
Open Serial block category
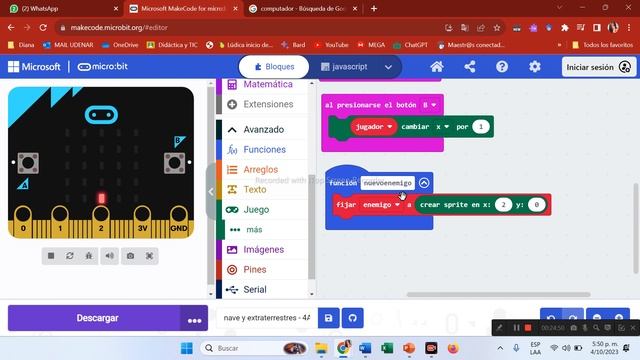pyautogui.click(x=265, y=290)
